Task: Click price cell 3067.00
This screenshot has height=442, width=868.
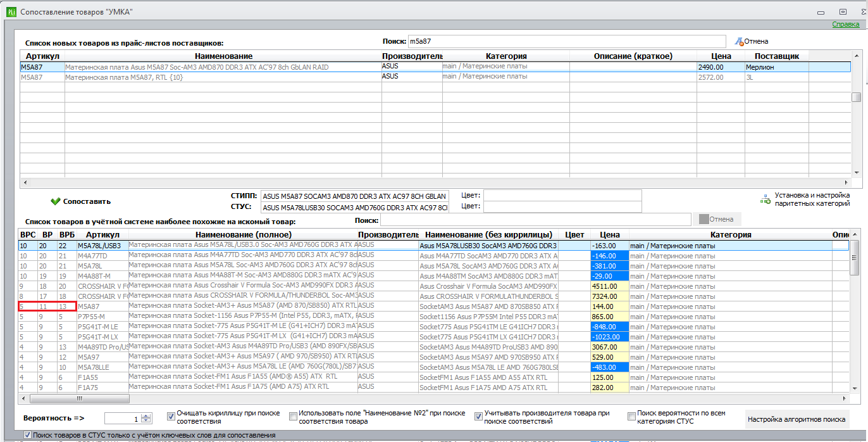Action: [x=609, y=347]
